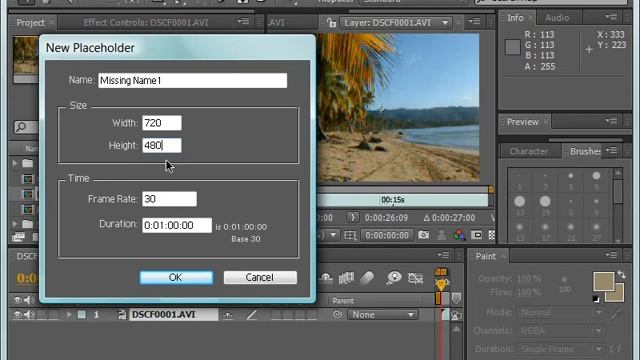640x360 pixels.
Task: Select the size 21 brush preset
Action: click(x=571, y=231)
